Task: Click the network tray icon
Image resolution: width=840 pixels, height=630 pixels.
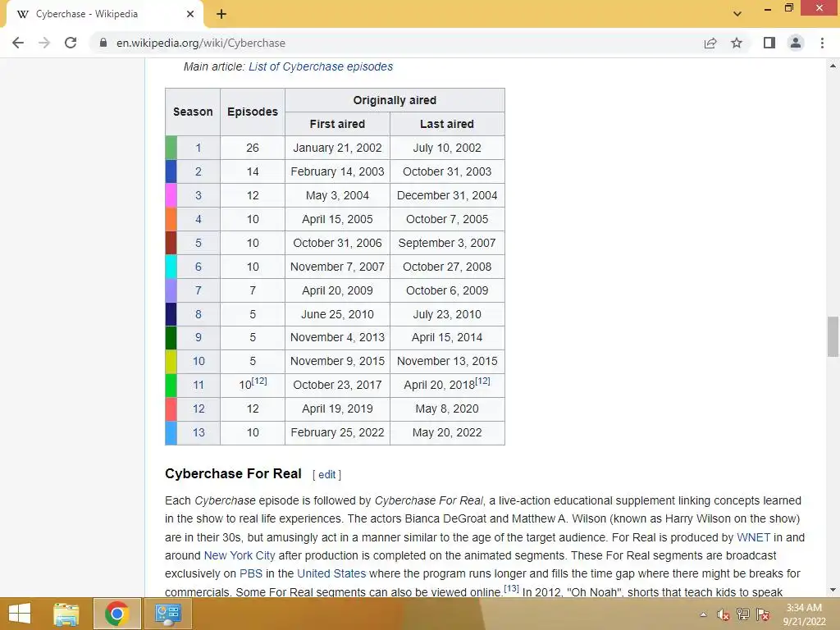Action: coord(743,614)
